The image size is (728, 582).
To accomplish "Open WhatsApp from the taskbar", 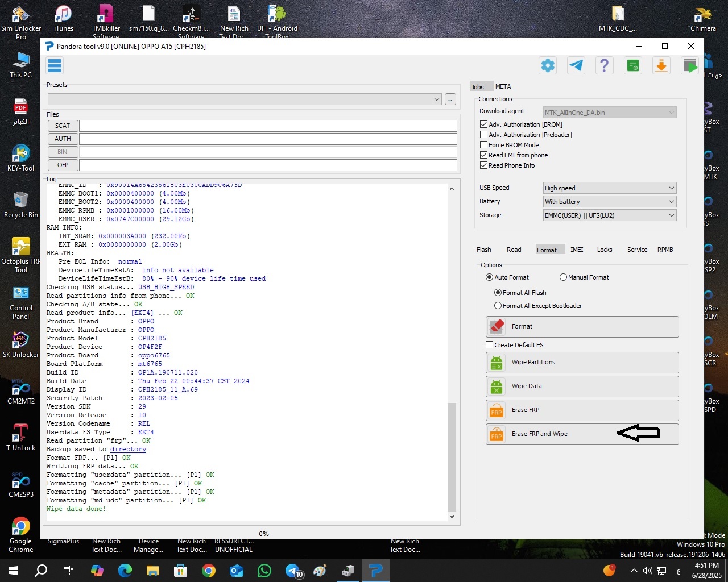I will pos(264,571).
